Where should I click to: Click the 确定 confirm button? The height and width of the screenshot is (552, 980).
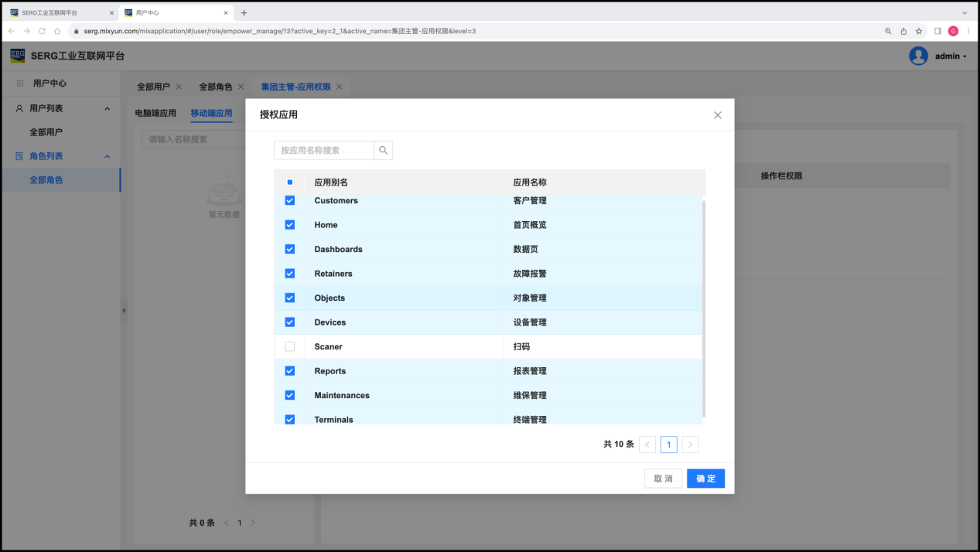click(705, 479)
